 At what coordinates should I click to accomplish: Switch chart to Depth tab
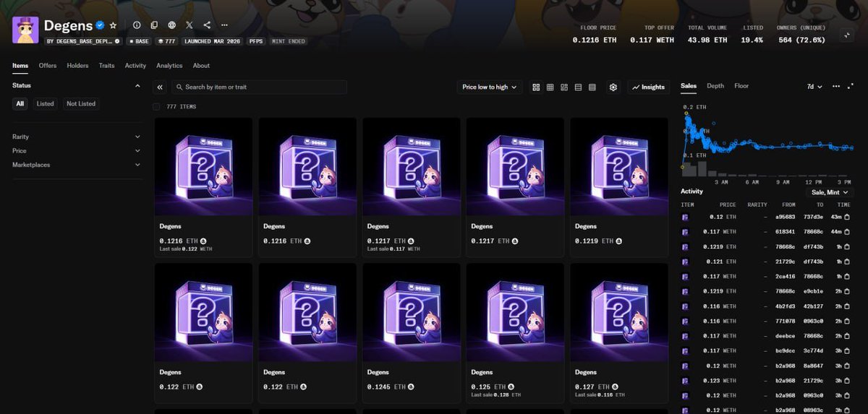[x=715, y=85]
